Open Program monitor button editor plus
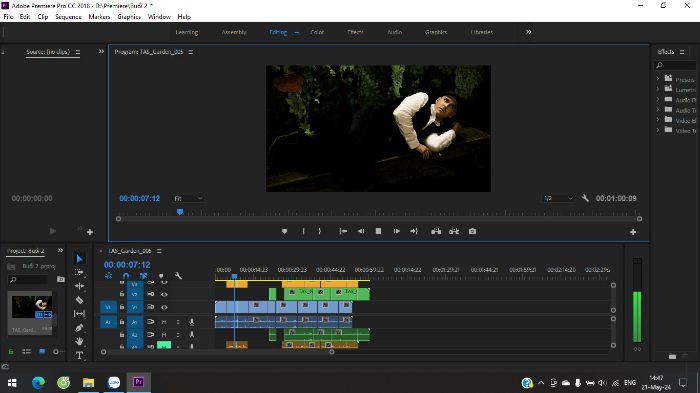Viewport: 700px width, 393px height. point(633,232)
